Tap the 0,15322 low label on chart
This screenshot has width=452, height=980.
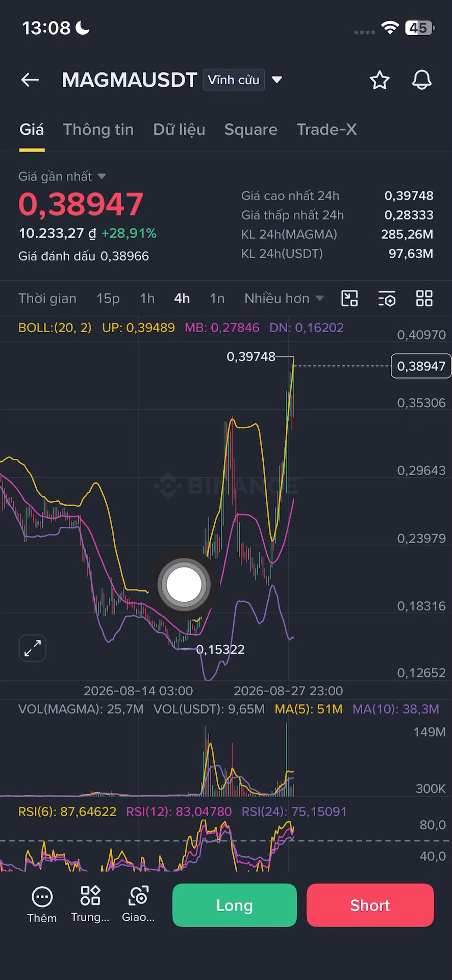point(220,649)
